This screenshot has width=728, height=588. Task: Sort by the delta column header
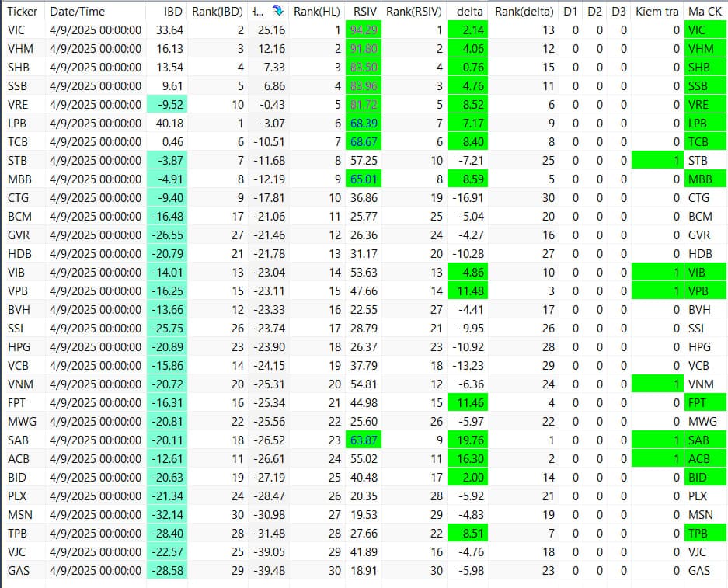tap(469, 12)
